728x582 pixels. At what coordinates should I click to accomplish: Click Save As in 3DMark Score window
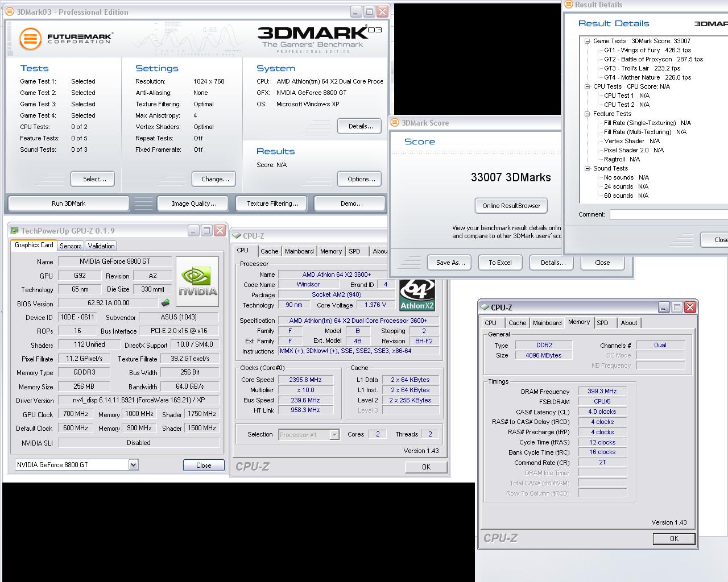tap(450, 263)
